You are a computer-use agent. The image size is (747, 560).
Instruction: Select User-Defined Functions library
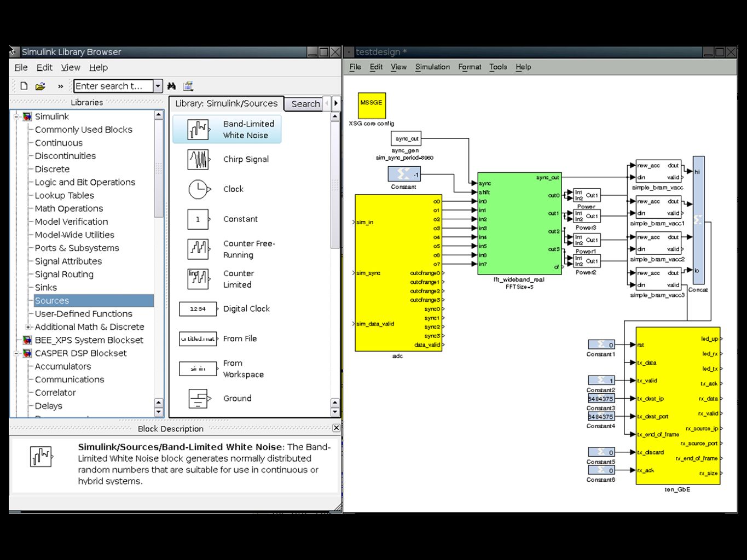point(84,314)
